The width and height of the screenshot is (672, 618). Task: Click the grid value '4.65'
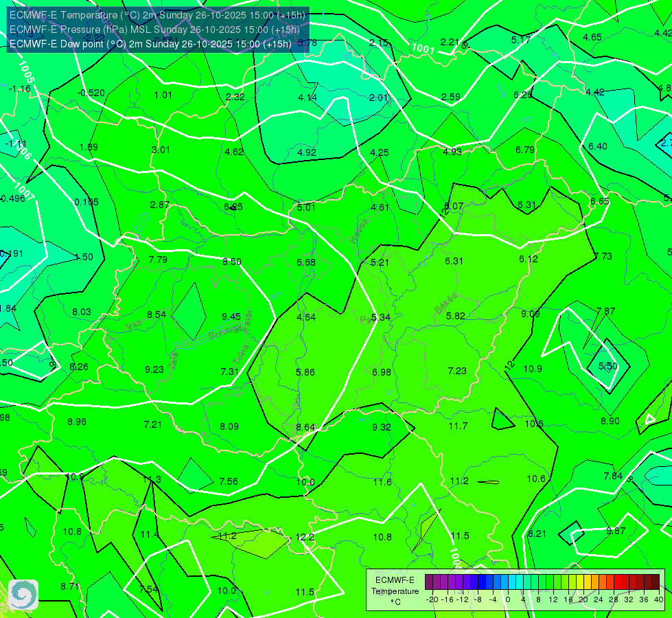point(592,37)
